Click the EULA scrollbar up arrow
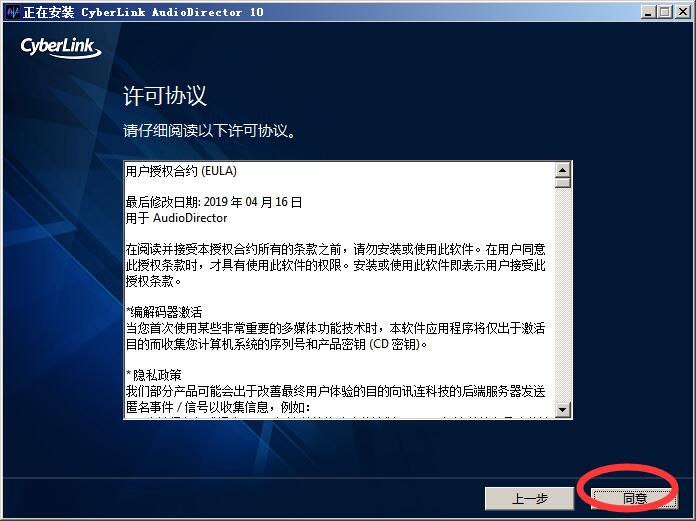This screenshot has height=521, width=696. coord(563,170)
